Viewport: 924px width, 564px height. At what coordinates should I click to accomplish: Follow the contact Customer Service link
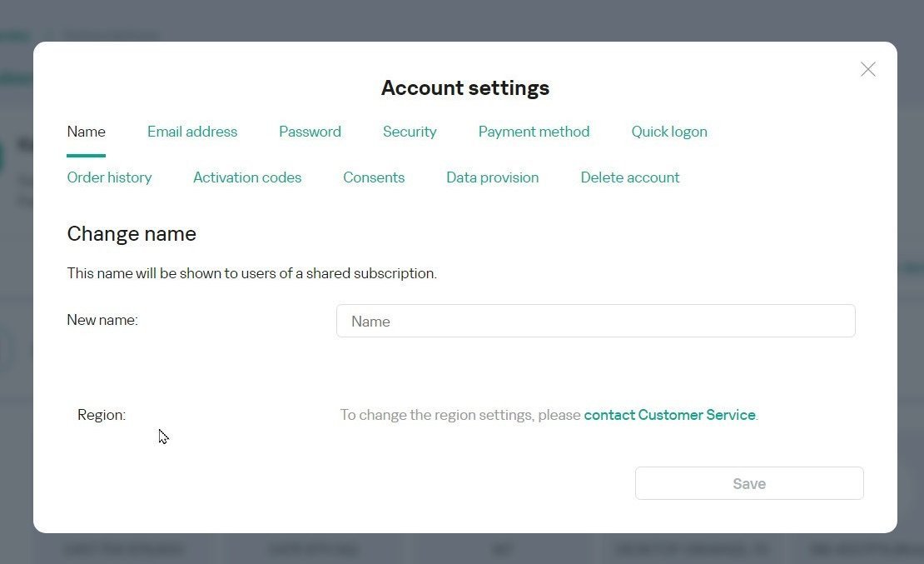pyautogui.click(x=669, y=415)
